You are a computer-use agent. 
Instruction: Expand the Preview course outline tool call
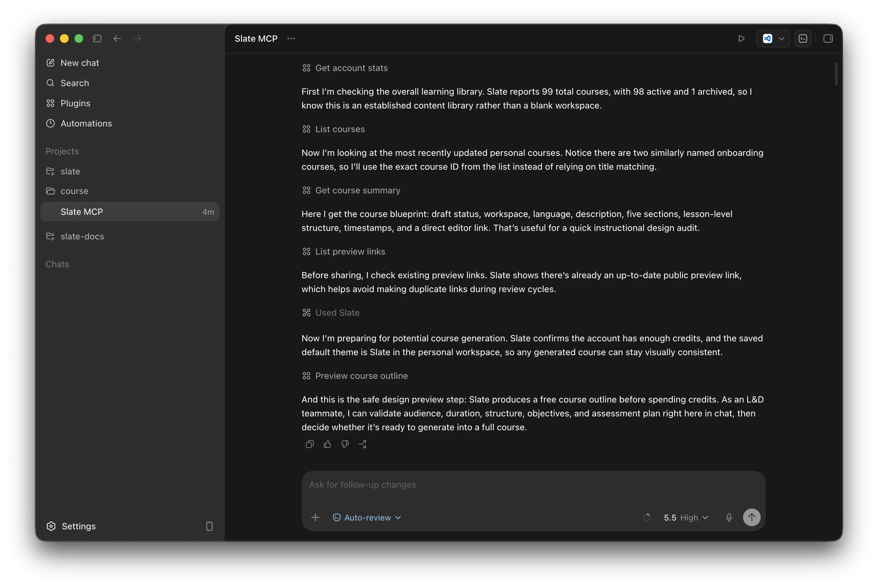click(355, 376)
